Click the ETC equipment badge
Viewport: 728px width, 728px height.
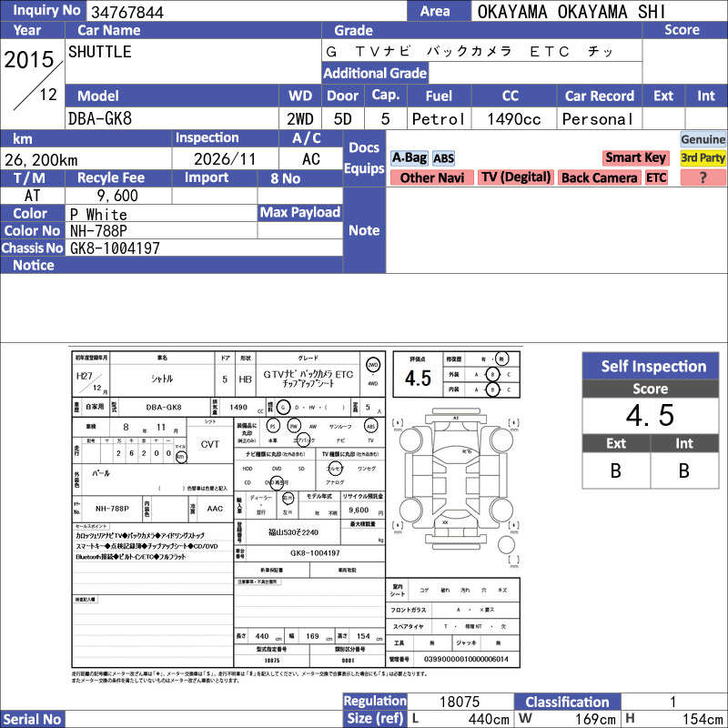point(656,177)
